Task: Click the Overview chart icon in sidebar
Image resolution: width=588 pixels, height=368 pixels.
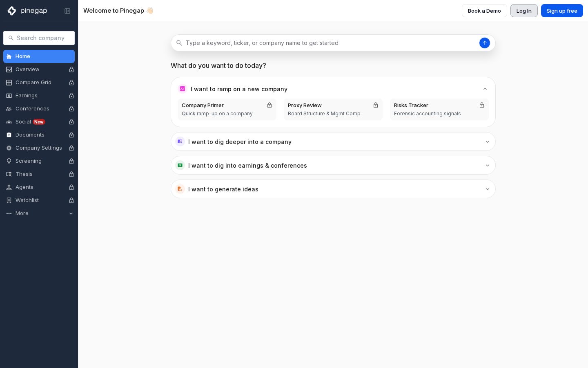Action: pos(9,70)
